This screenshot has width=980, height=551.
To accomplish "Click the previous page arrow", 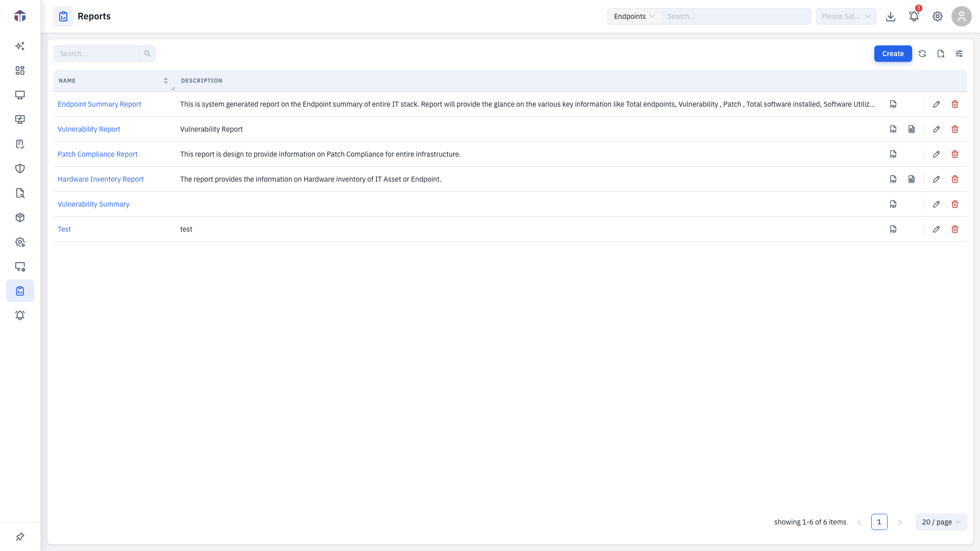I will pyautogui.click(x=859, y=522).
